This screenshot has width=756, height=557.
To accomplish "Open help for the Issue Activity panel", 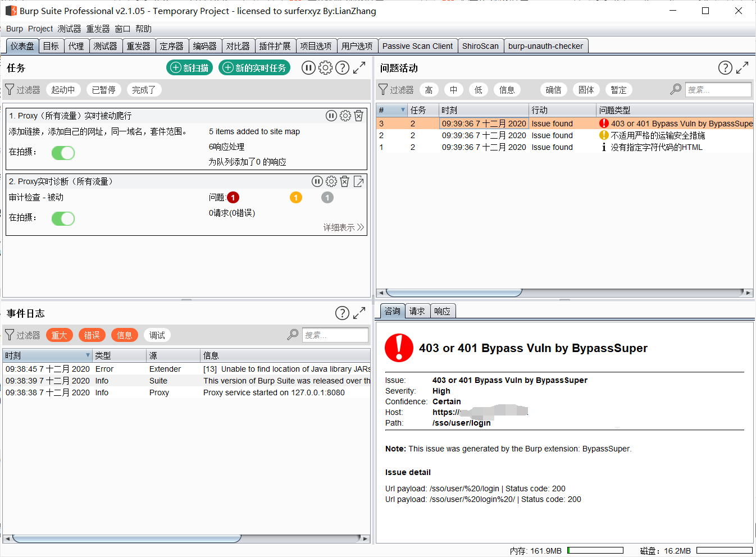I will [725, 68].
